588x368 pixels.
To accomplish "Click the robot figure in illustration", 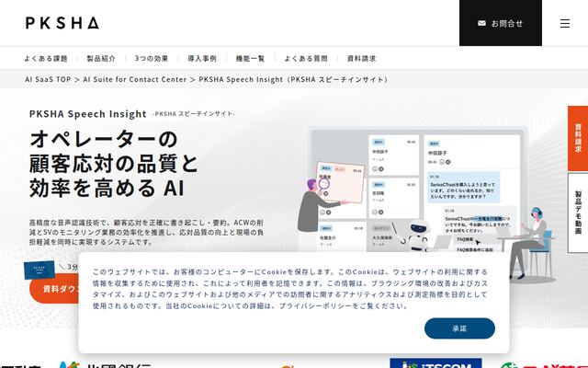I will [x=416, y=236].
